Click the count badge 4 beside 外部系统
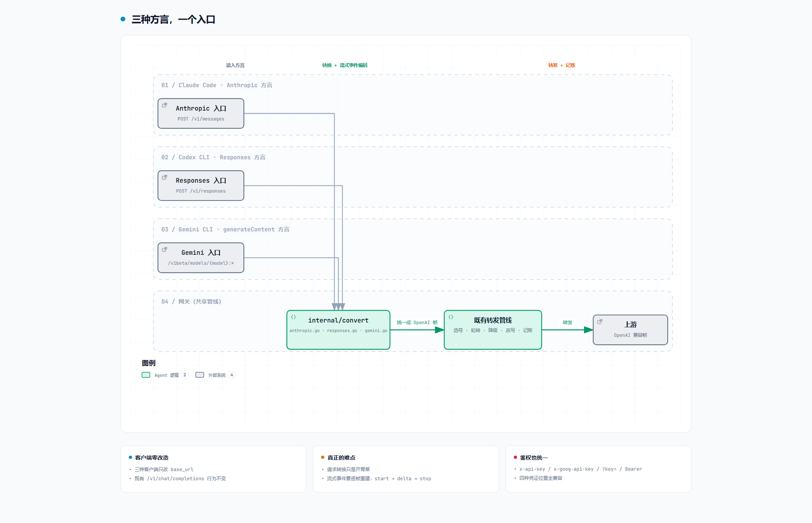This screenshot has height=523, width=812. pos(232,375)
